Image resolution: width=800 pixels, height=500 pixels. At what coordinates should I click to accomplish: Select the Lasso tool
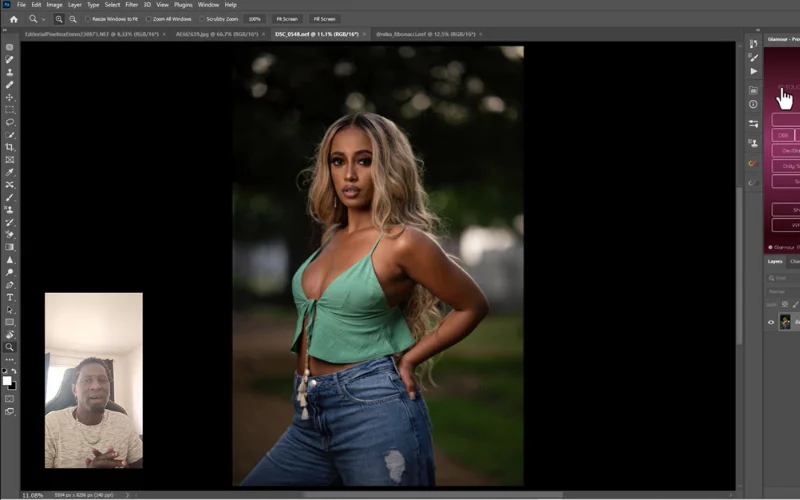click(10, 122)
